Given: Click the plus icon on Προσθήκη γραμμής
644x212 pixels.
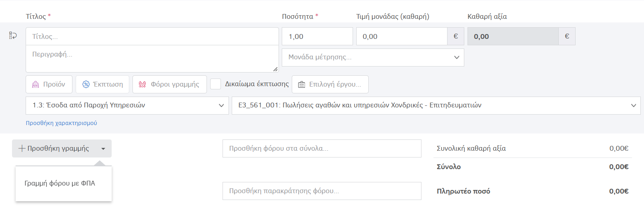Looking at the screenshot, I should [22, 149].
